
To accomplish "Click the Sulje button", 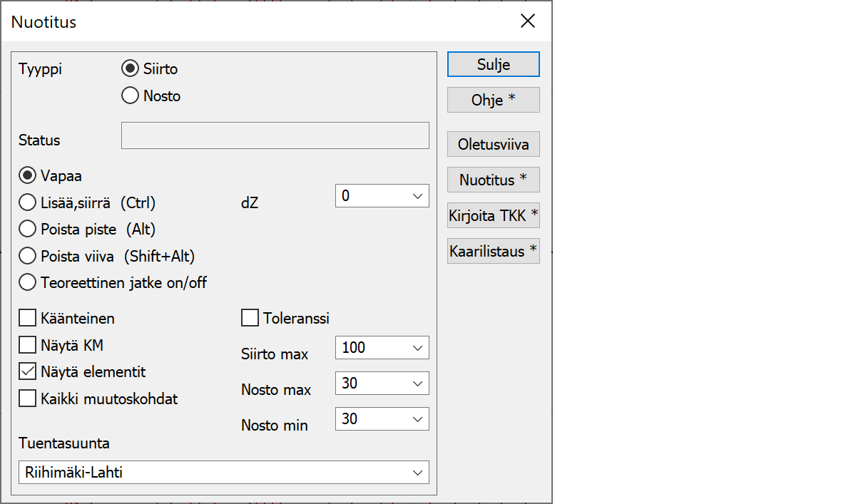I will pos(493,64).
